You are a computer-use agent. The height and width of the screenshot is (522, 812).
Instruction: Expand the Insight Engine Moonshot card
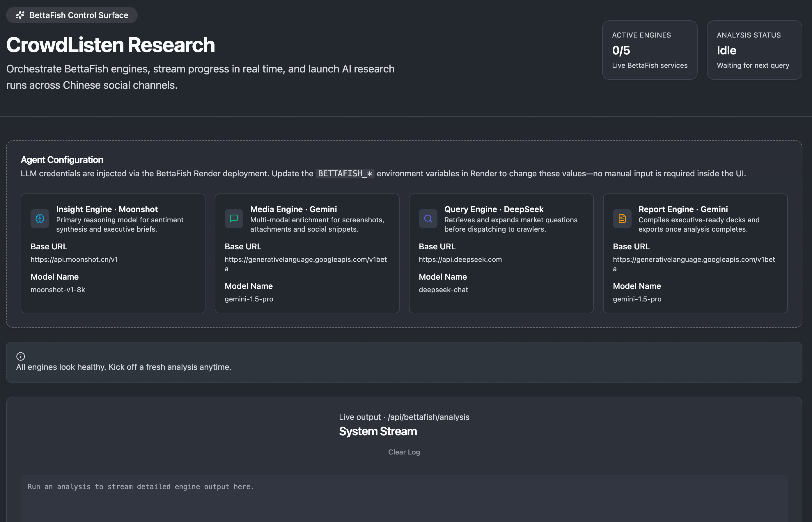[113, 253]
